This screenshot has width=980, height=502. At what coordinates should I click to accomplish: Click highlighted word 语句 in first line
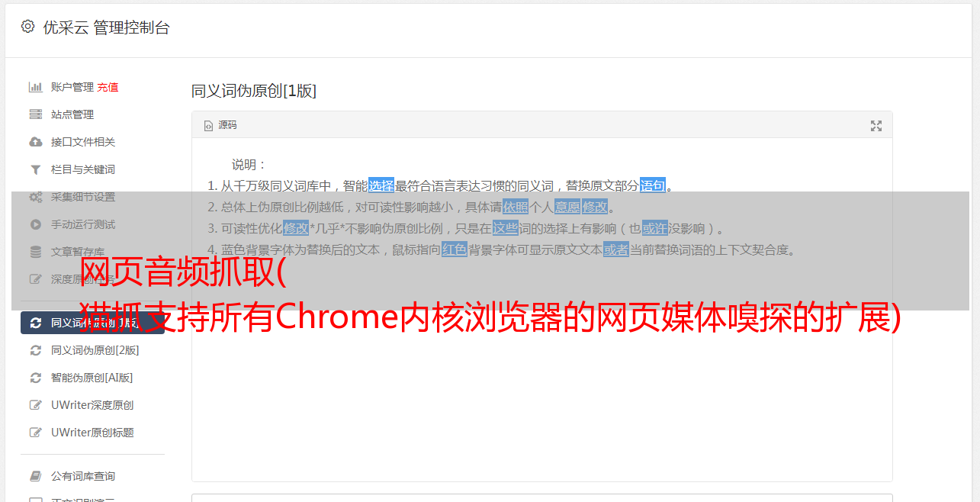[653, 185]
